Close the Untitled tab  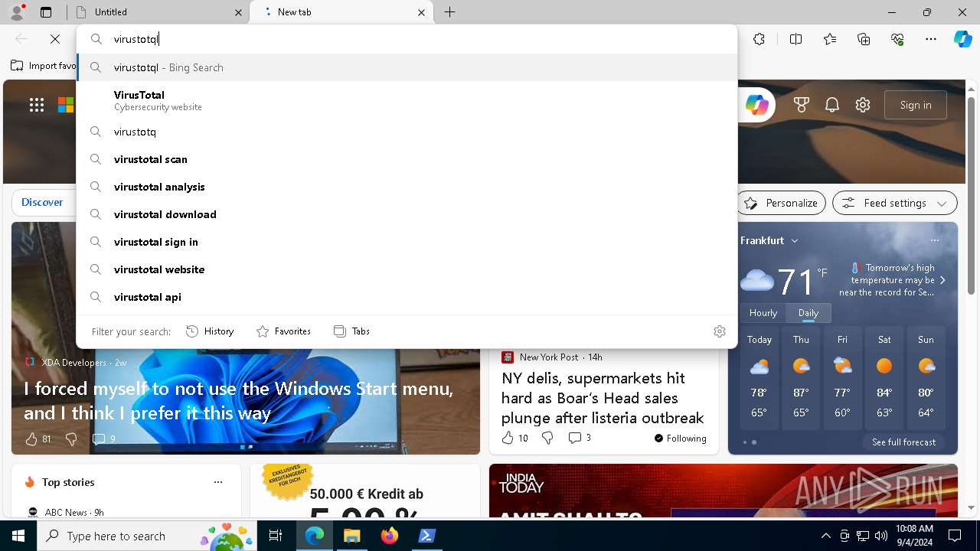tap(238, 12)
